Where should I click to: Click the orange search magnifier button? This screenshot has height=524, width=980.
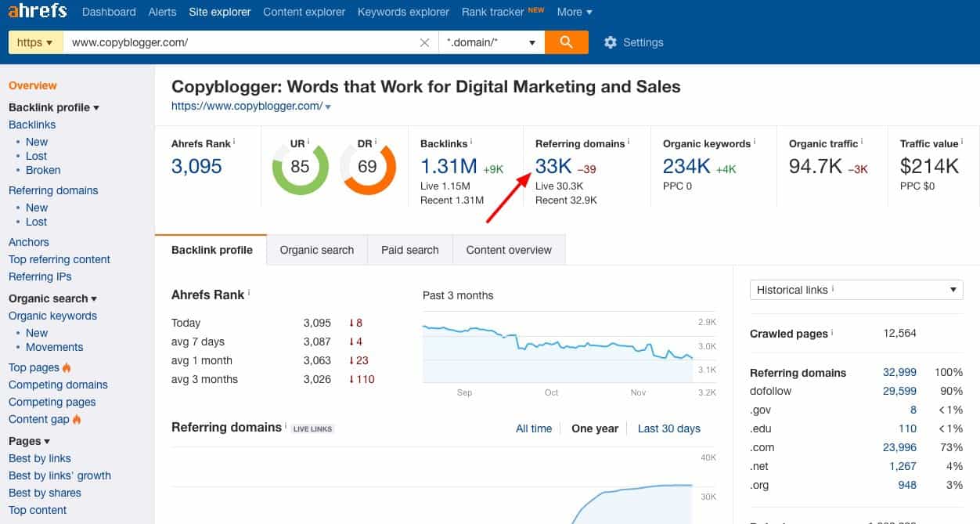[x=566, y=42]
